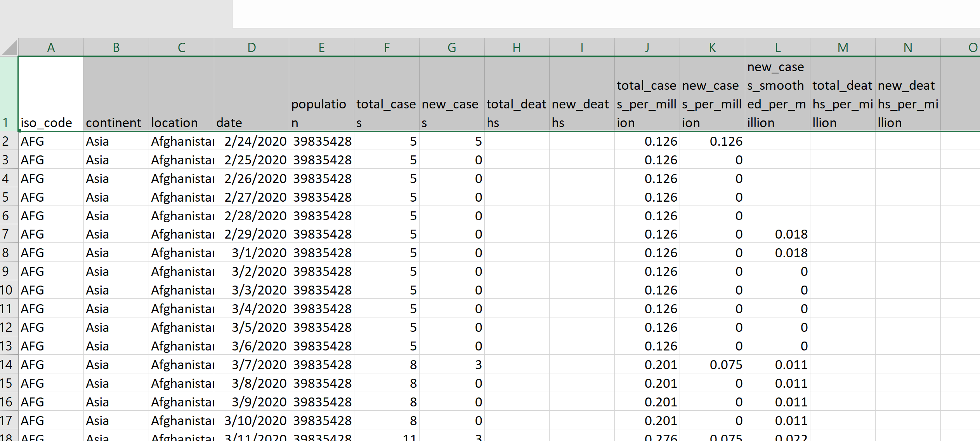Click the 0.018 cell in row 7

[x=777, y=234]
